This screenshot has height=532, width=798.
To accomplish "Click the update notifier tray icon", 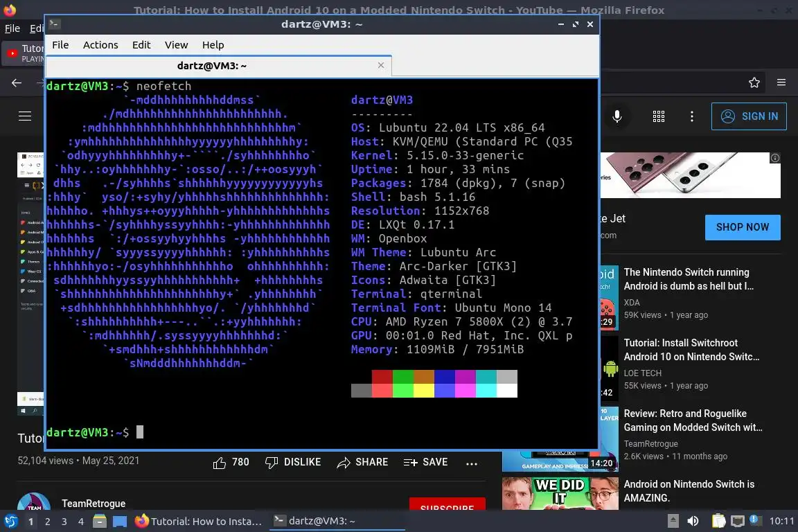I will click(755, 520).
